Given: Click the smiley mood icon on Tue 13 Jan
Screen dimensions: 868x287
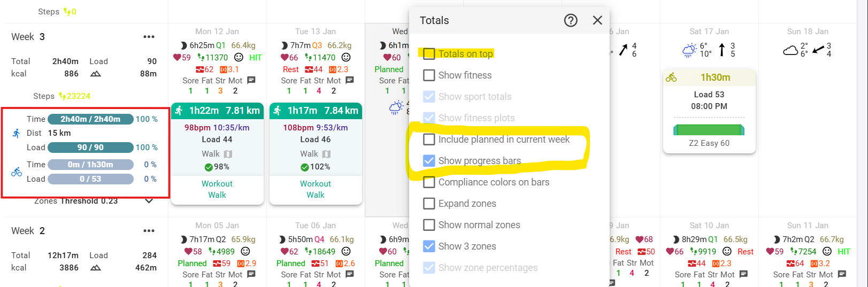Looking at the screenshot, I should click(346, 57).
